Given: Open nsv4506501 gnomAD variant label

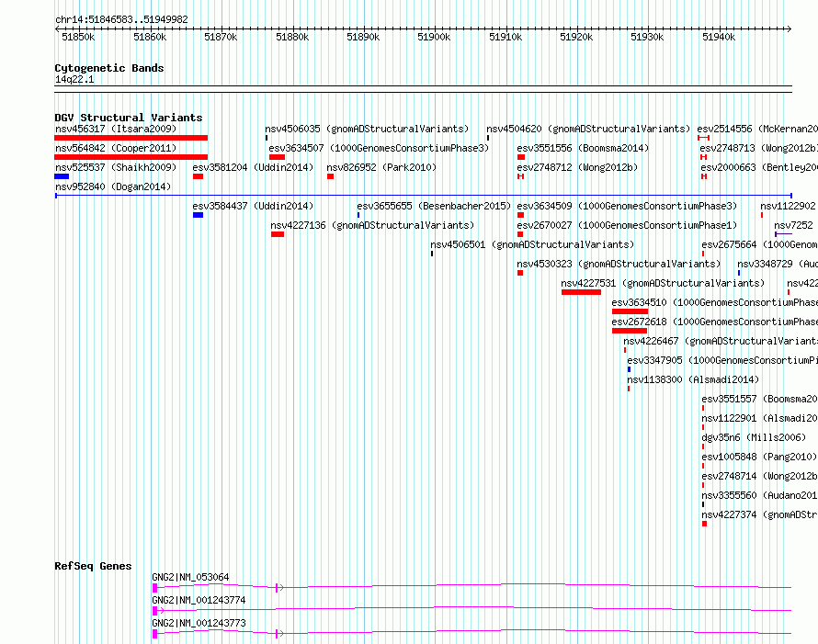Looking at the screenshot, I should [532, 244].
